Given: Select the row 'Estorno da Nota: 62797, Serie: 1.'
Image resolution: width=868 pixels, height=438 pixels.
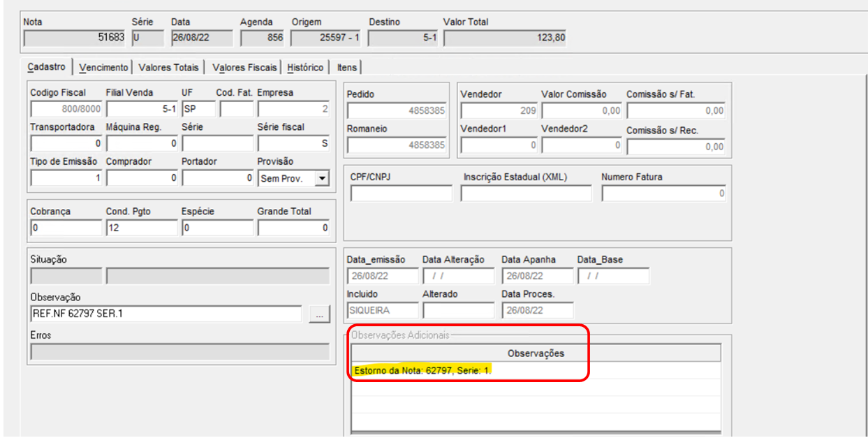Looking at the screenshot, I should [536, 370].
